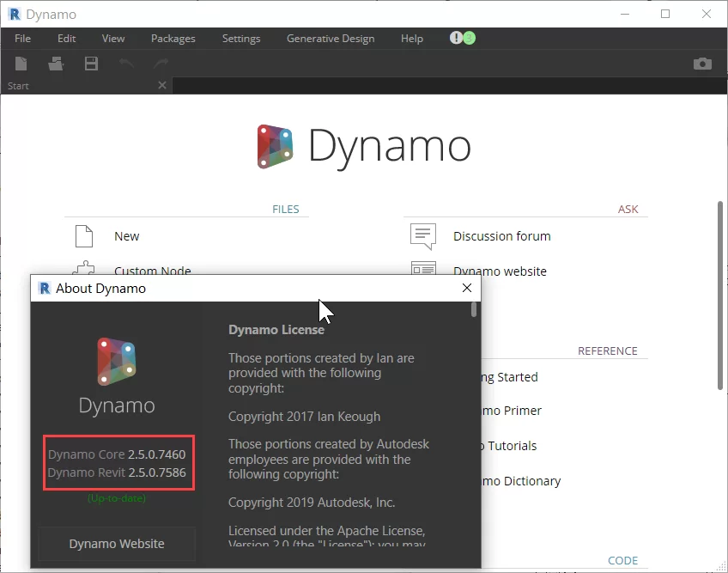Close the Start tab
Screen dimensions: 728x573
point(162,85)
